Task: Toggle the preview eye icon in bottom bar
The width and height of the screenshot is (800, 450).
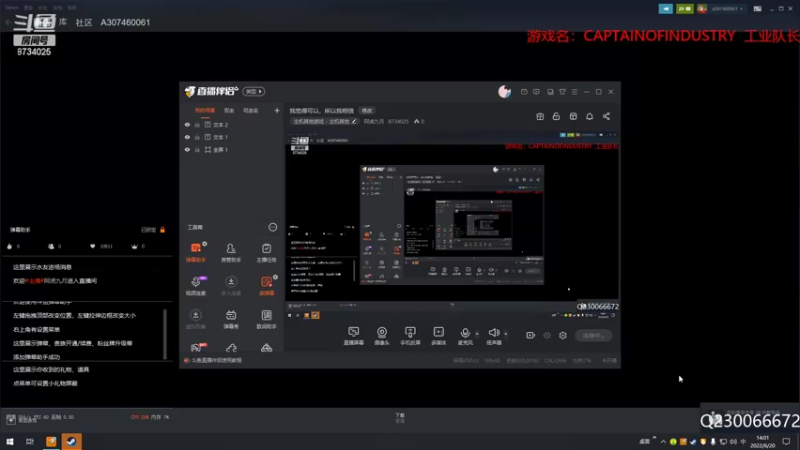Action: tap(547, 335)
